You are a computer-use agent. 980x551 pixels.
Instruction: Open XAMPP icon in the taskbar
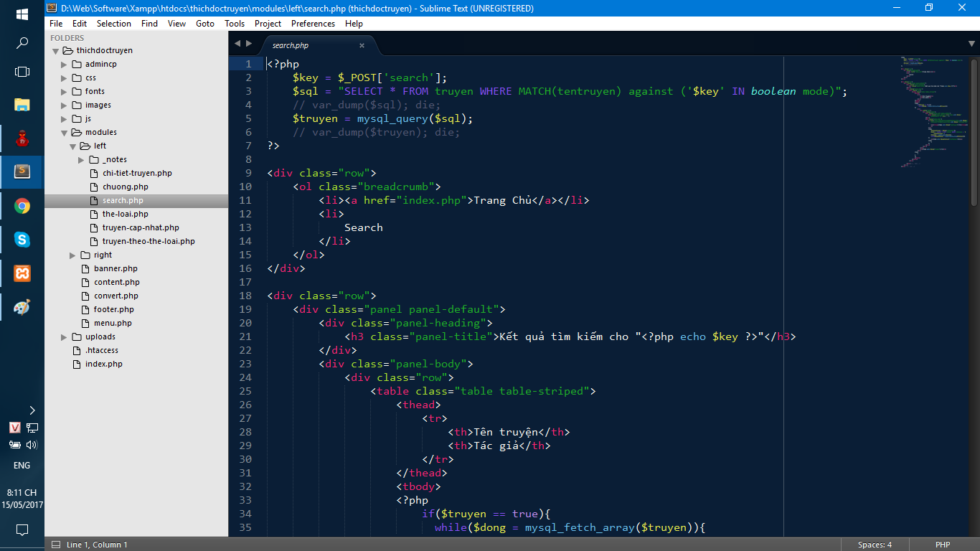[22, 273]
